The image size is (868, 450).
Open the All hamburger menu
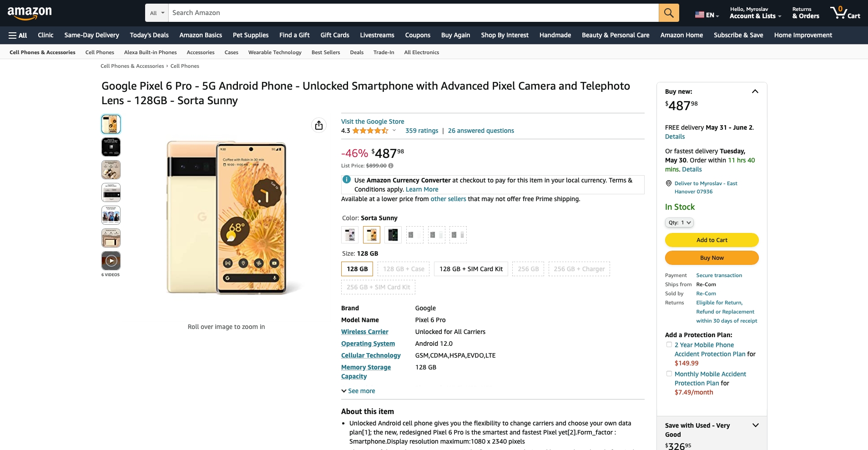point(18,35)
